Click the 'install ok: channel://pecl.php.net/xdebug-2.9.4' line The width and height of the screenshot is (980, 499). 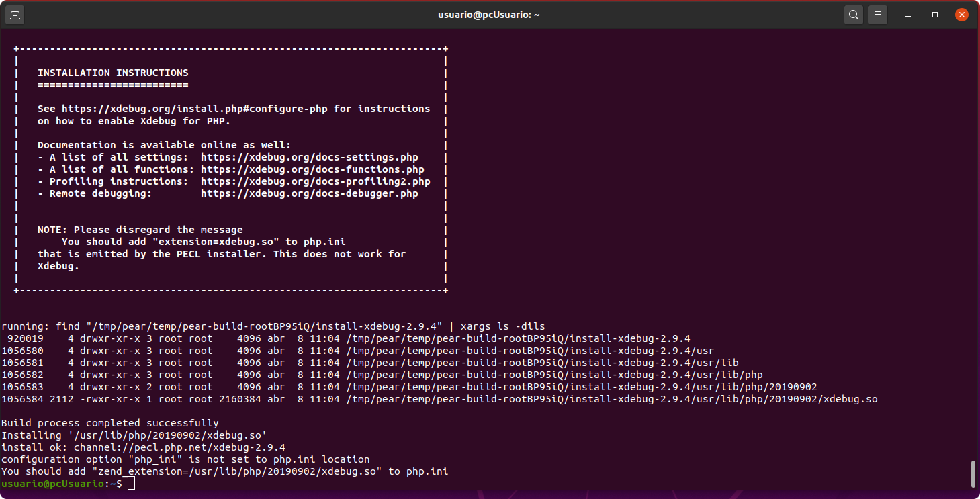pyautogui.click(x=143, y=447)
